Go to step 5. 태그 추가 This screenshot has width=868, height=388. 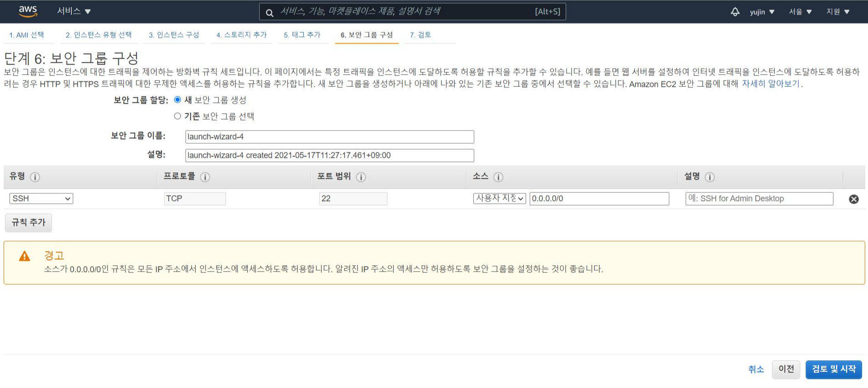(302, 35)
